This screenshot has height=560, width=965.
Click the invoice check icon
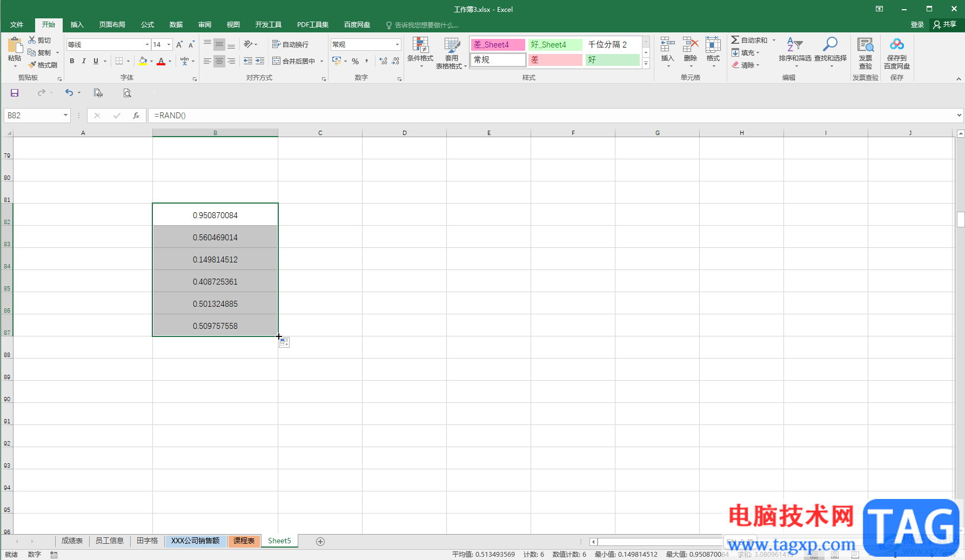point(866,44)
